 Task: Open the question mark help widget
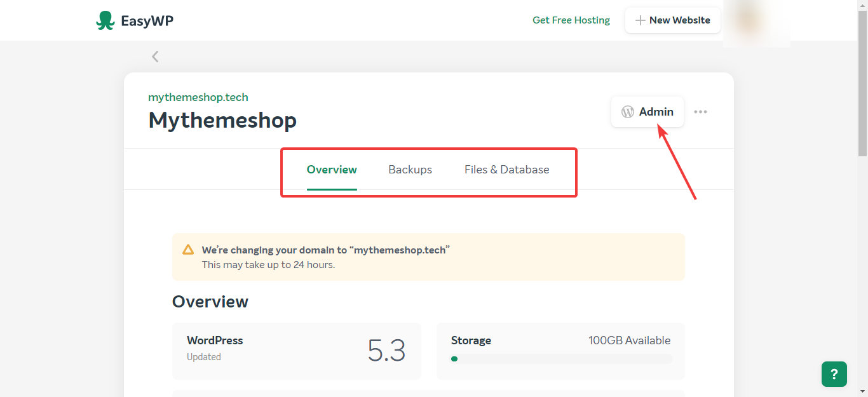834,374
